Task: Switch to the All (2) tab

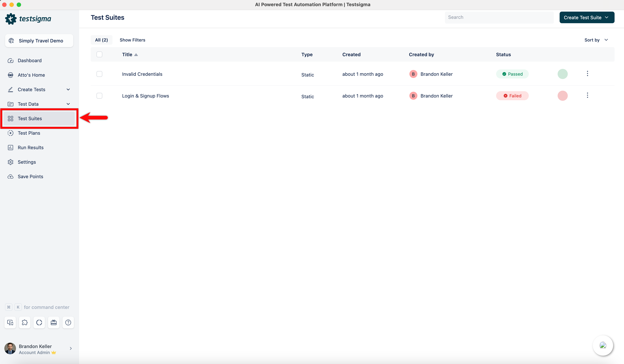Action: [x=101, y=40]
